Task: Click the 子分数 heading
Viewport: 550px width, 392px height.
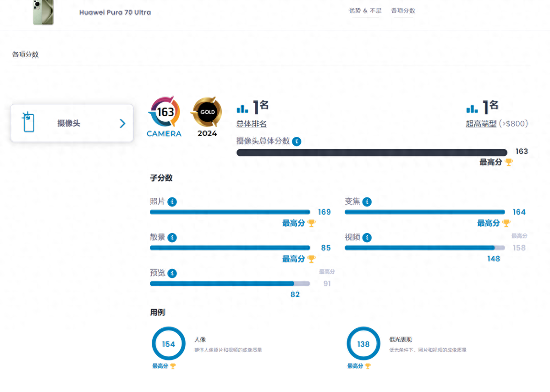Action: coord(161,178)
